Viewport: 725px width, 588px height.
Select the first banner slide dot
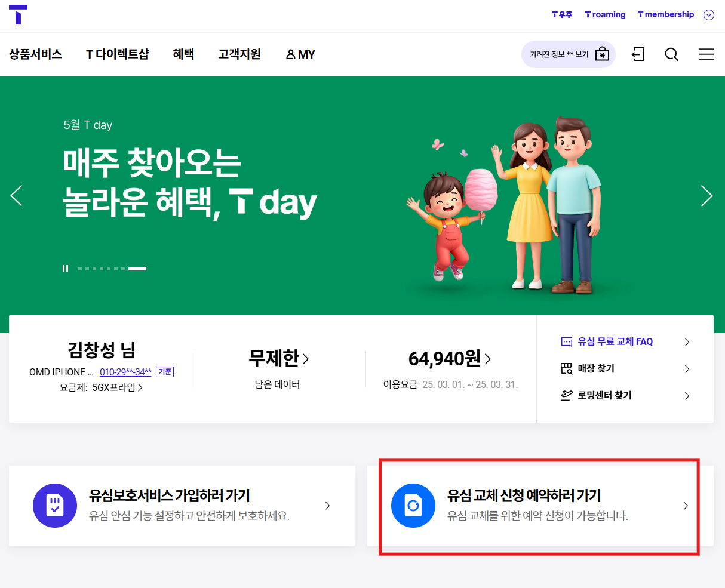pyautogui.click(x=80, y=269)
